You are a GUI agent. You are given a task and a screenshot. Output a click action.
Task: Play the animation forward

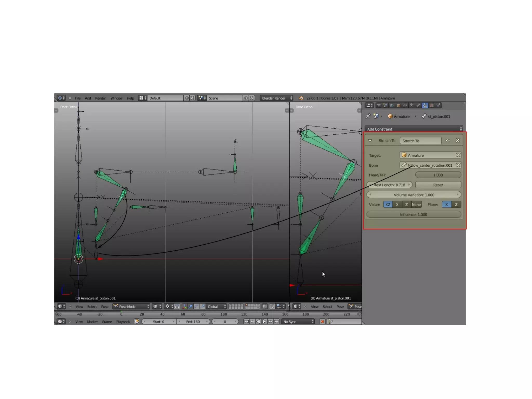[264, 322]
